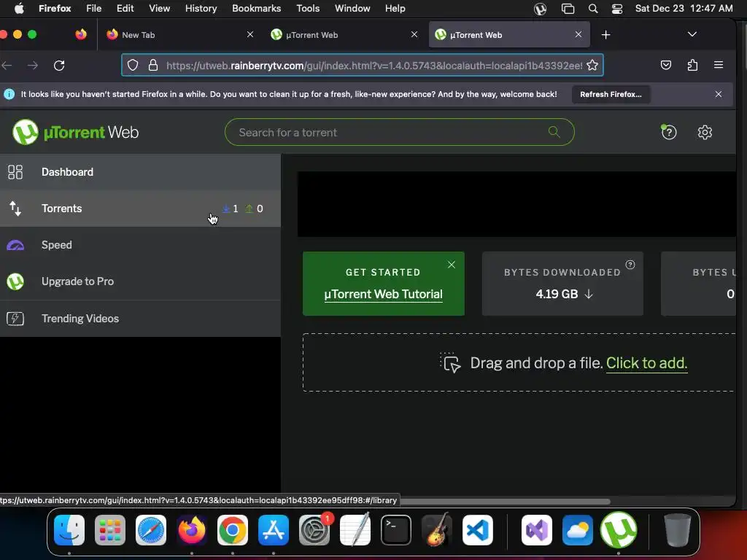
Task: Switch to the New Tab tab
Action: 179,35
